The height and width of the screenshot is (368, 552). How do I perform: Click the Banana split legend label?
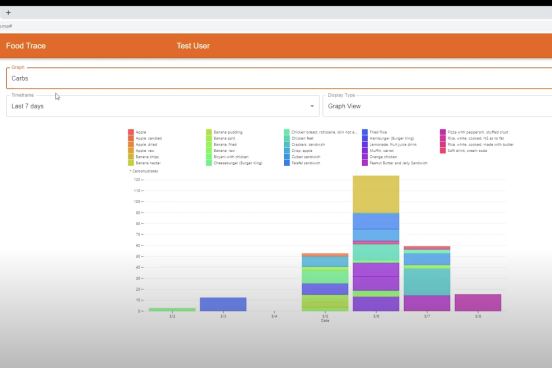coord(224,138)
